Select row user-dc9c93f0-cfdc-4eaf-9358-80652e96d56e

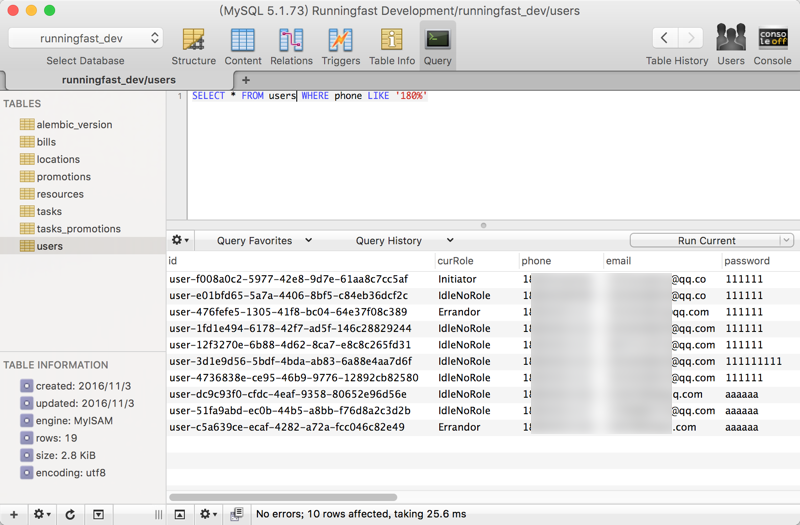(483, 394)
